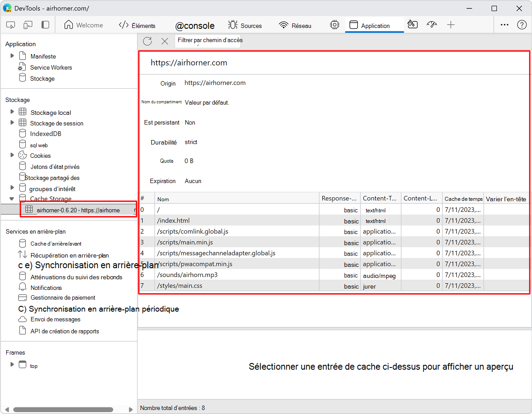
Task: Open Service Workers in the sidebar
Action: (51, 67)
